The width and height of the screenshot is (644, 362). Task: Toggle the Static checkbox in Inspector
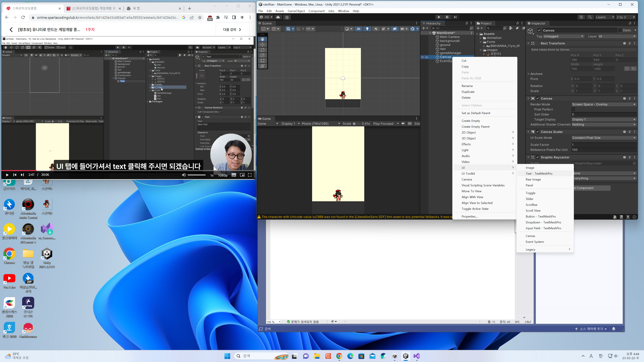pos(620,31)
